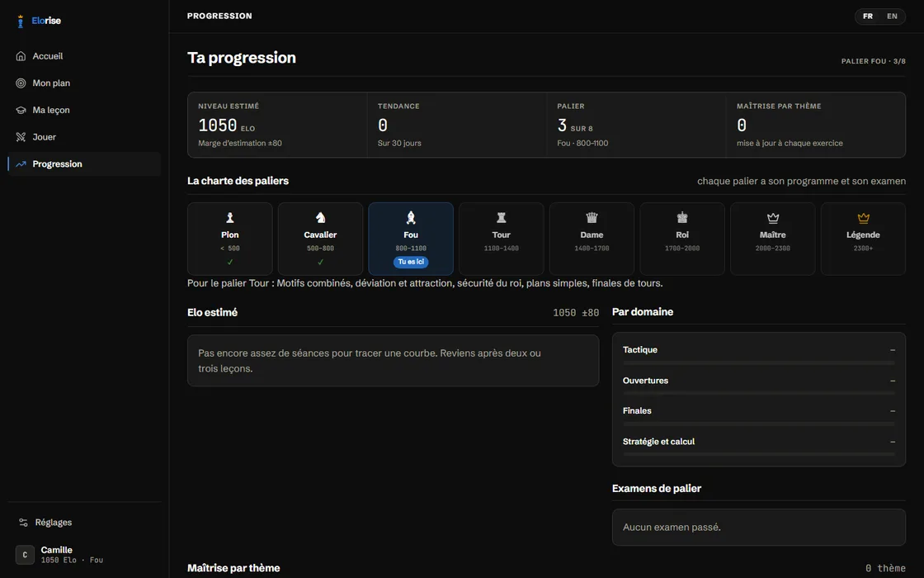Click the Niveau estimé 1050 ELO card
924x578 pixels.
point(277,125)
